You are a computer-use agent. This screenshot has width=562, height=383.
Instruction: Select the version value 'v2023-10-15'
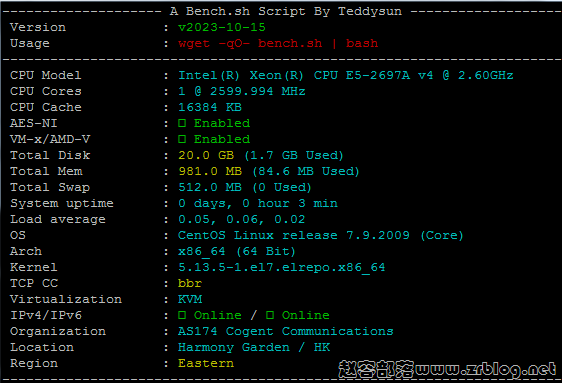tap(222, 27)
